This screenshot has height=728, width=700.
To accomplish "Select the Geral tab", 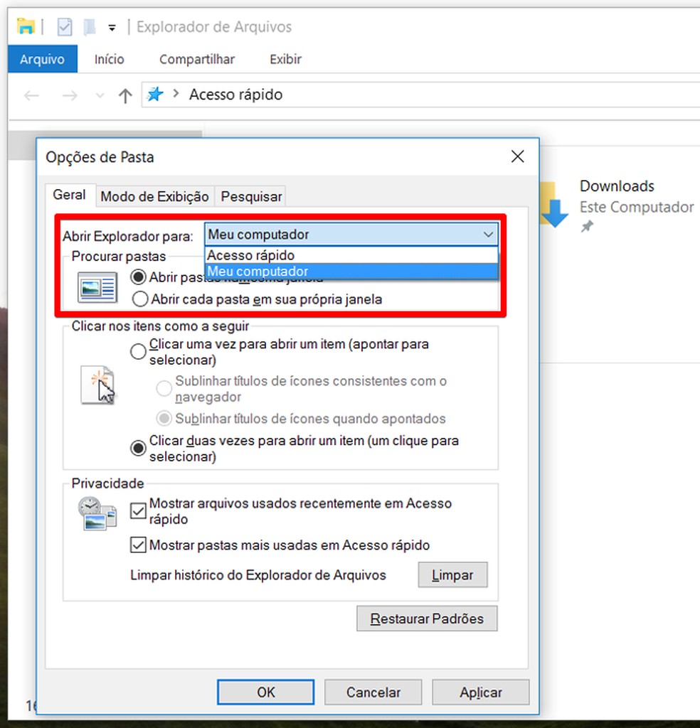I will [69, 195].
